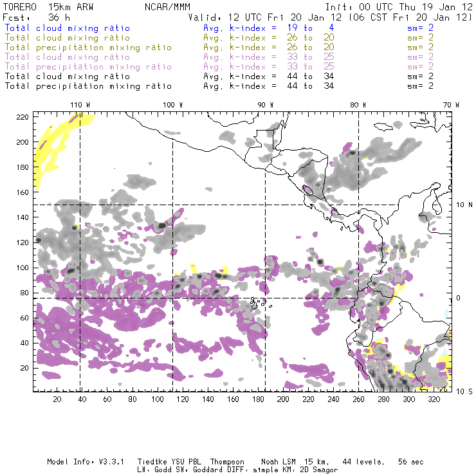Select the "2D Smagor" text on bottom line
476x476 pixels.
click(319, 470)
